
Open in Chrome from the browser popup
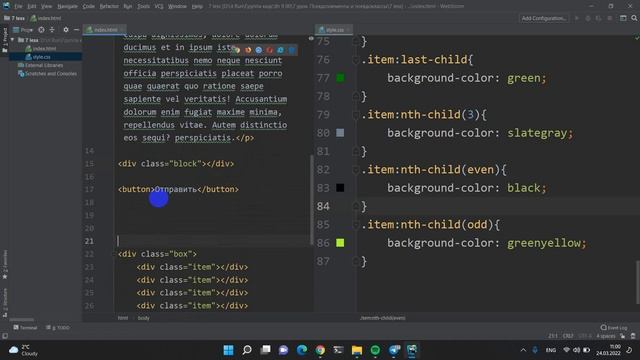(x=237, y=50)
